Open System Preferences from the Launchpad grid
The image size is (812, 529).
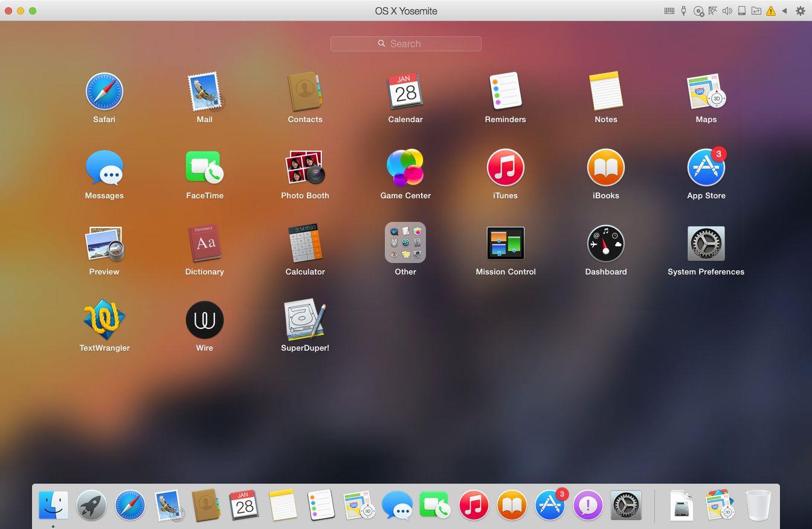pos(706,244)
